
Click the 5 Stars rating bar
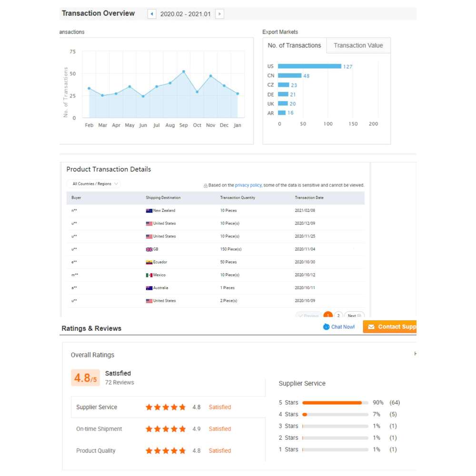point(335,403)
